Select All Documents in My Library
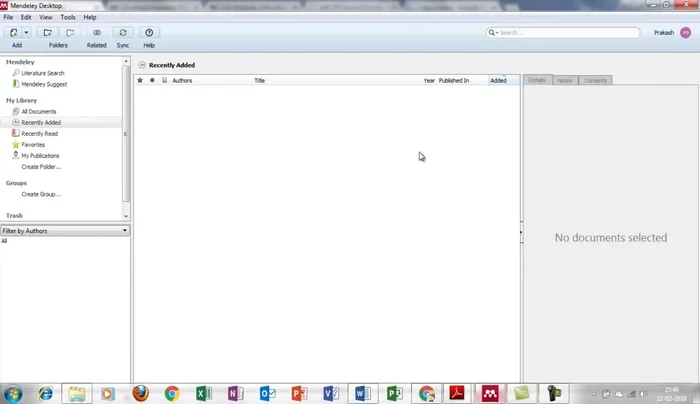The image size is (700, 404). pos(39,112)
